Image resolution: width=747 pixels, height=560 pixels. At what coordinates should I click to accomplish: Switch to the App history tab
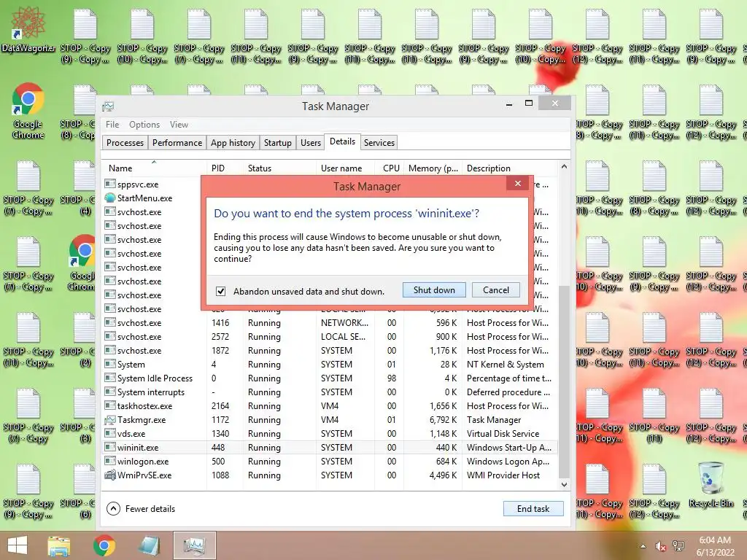tap(233, 143)
